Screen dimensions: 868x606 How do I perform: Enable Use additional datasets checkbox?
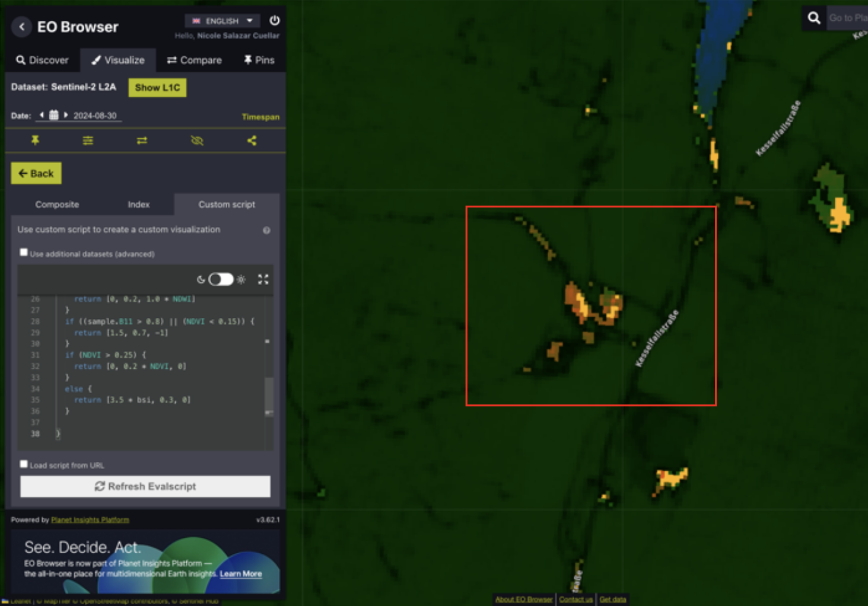pos(24,253)
